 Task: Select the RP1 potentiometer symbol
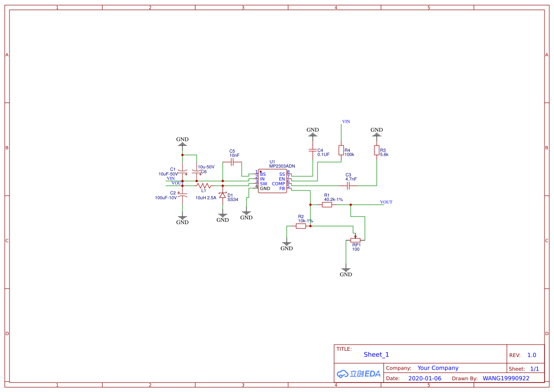pyautogui.click(x=355, y=239)
